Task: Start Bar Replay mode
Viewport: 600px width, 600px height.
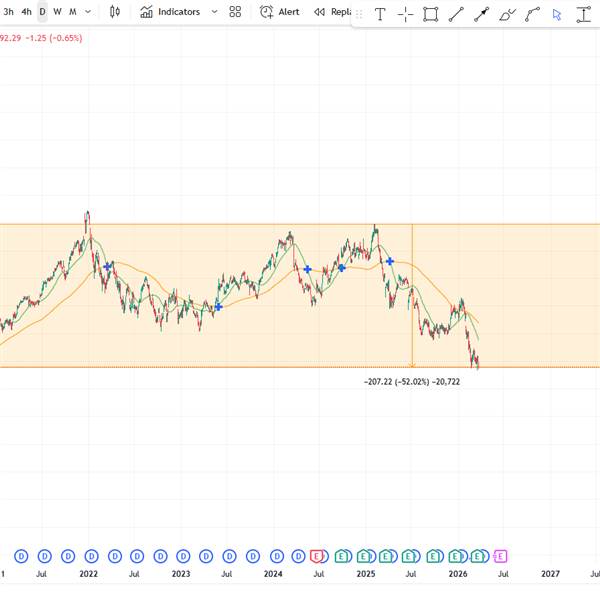Action: click(332, 12)
